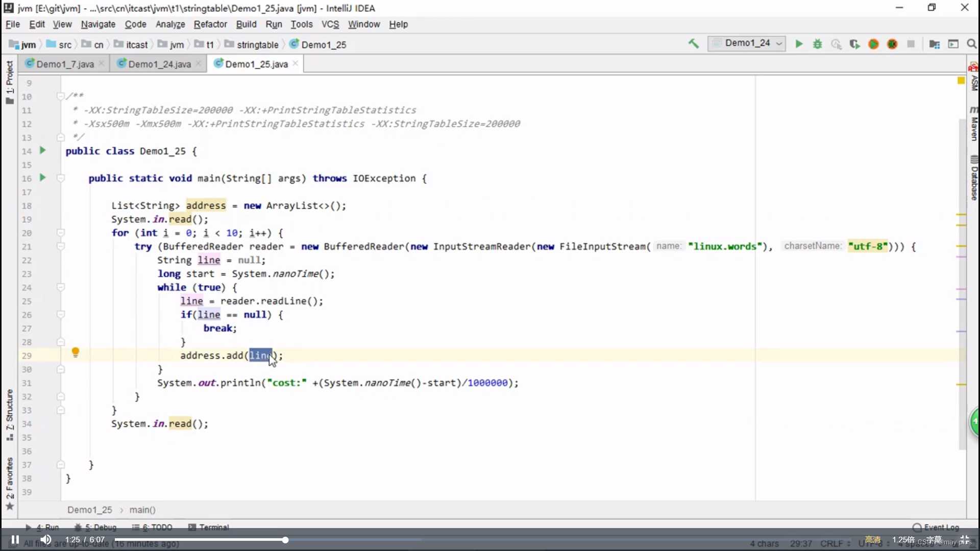980x551 pixels.
Task: Open the Demo1_24 run configuration dropdown
Action: coord(748,44)
